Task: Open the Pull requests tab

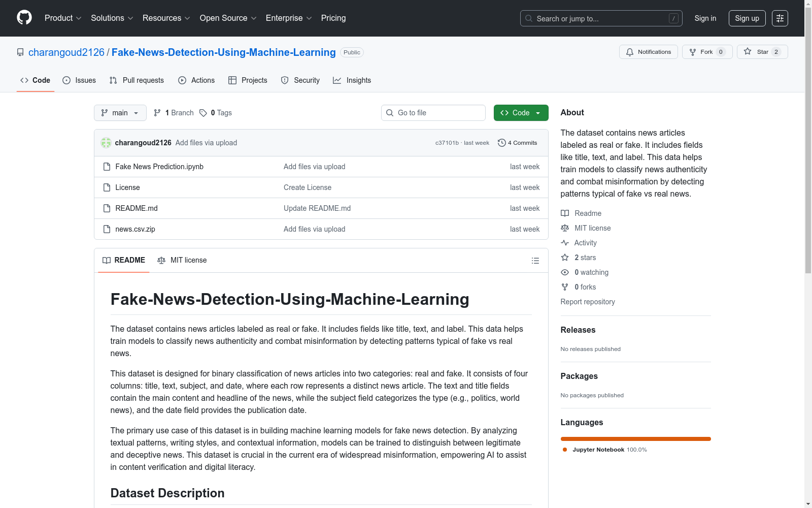Action: pos(137,80)
